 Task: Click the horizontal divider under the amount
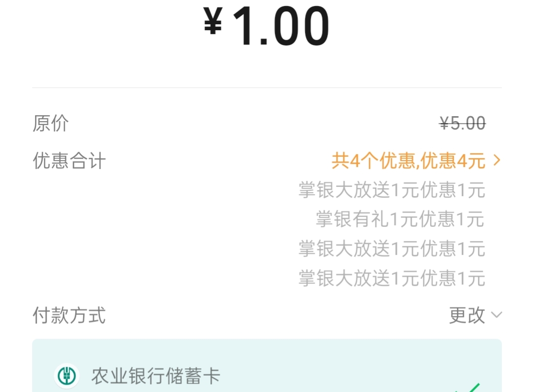point(267,88)
